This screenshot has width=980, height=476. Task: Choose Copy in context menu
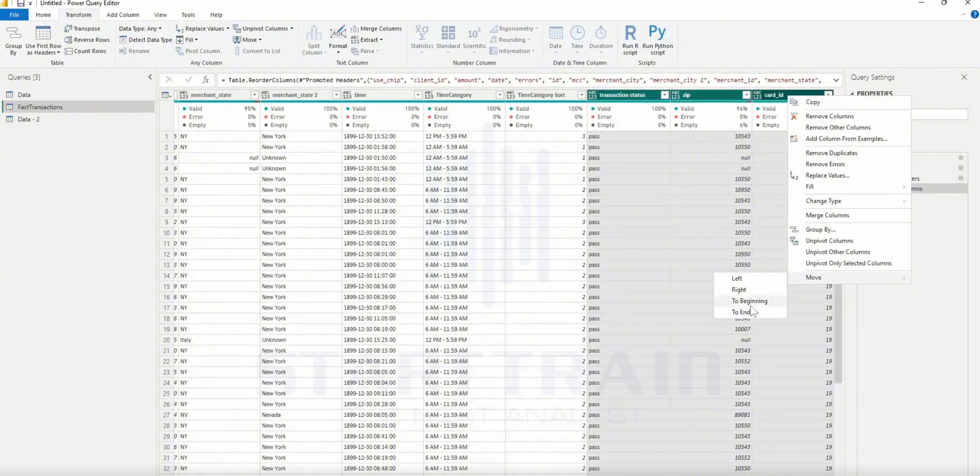click(850, 102)
